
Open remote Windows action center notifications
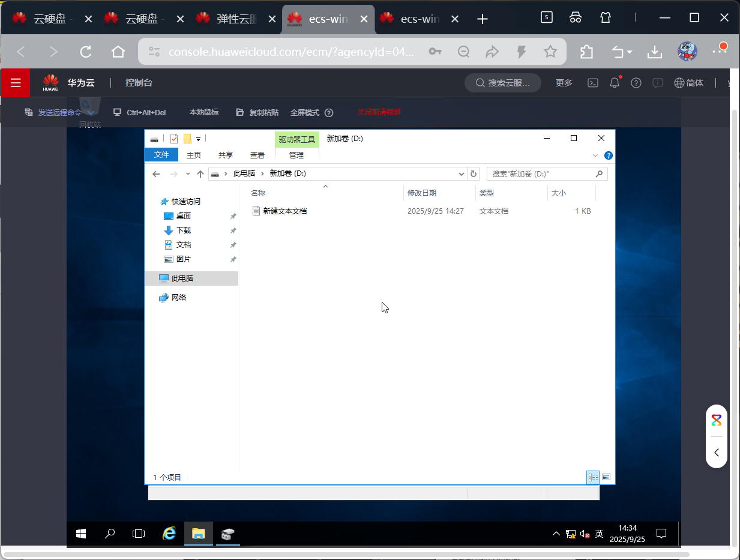(x=661, y=533)
